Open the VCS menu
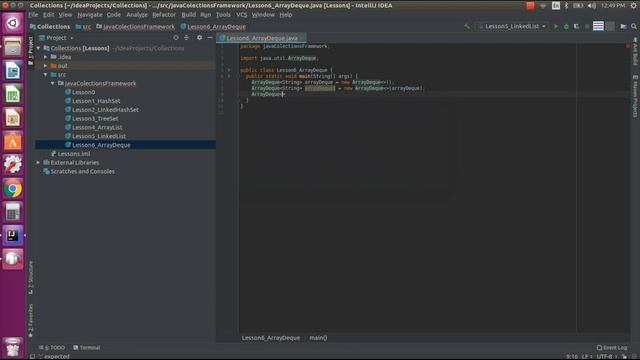 [x=242, y=15]
